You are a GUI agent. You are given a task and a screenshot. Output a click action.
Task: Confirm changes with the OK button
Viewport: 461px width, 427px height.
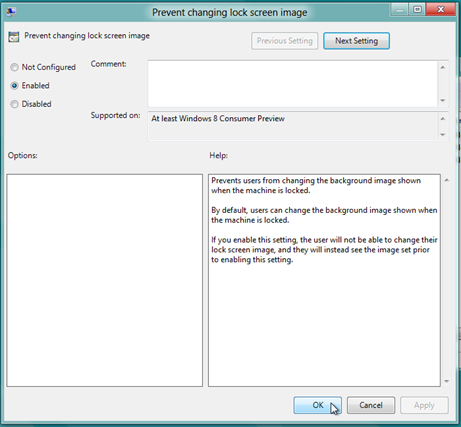pos(317,405)
